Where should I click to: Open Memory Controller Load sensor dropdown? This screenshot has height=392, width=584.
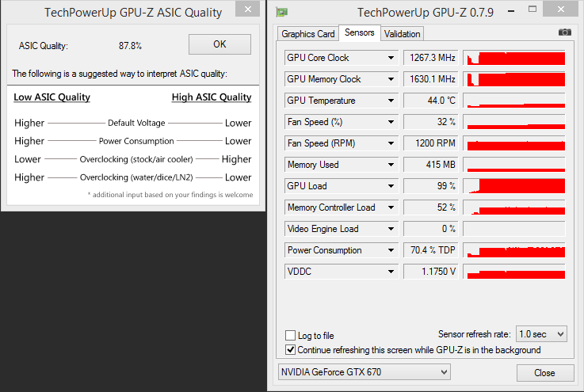(342, 207)
